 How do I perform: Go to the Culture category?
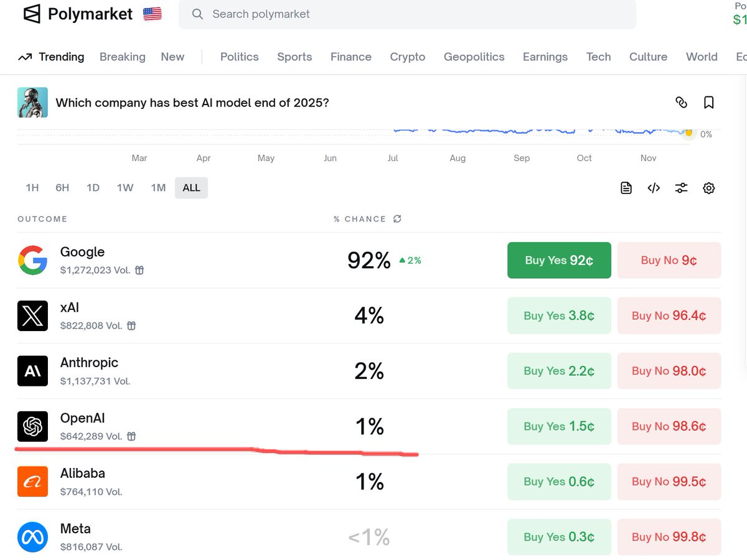coord(648,57)
